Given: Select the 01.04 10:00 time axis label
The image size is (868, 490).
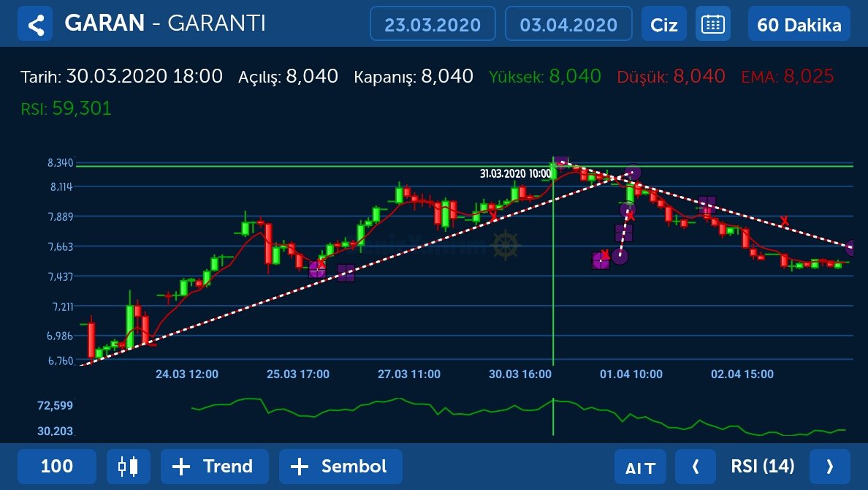Looking at the screenshot, I should pyautogui.click(x=631, y=374).
